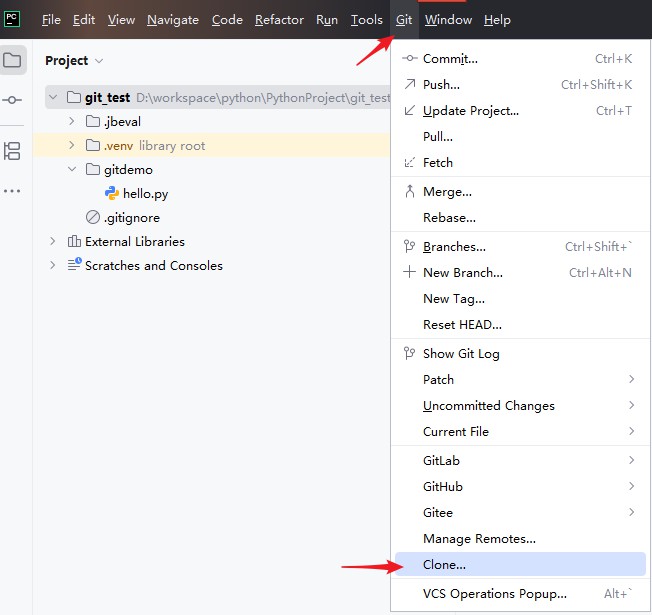The width and height of the screenshot is (652, 615).
Task: Select the hello.py file row
Action: 212,193
